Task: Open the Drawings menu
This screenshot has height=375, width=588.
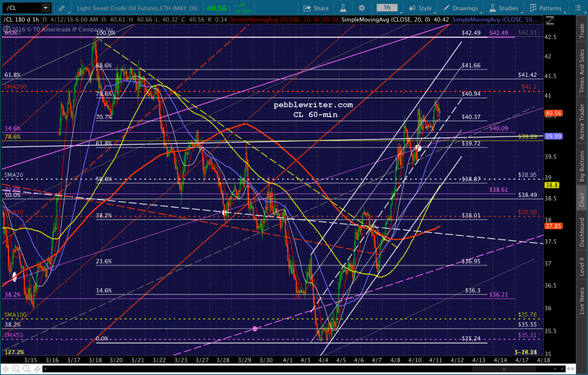Action: (x=461, y=8)
